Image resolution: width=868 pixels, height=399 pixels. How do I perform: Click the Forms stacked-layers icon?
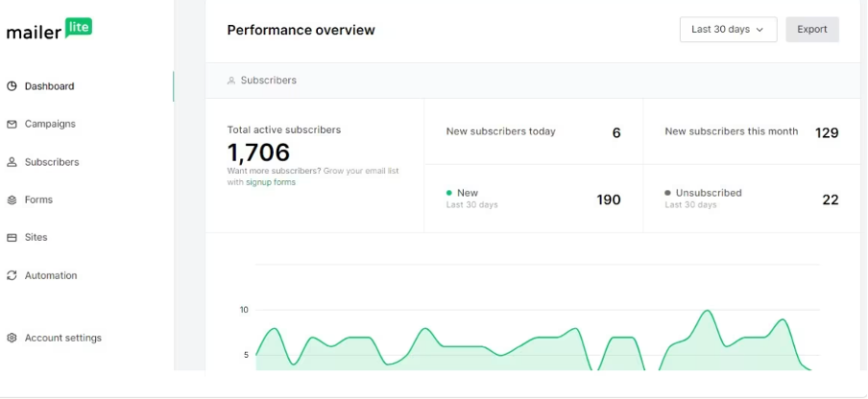12,200
